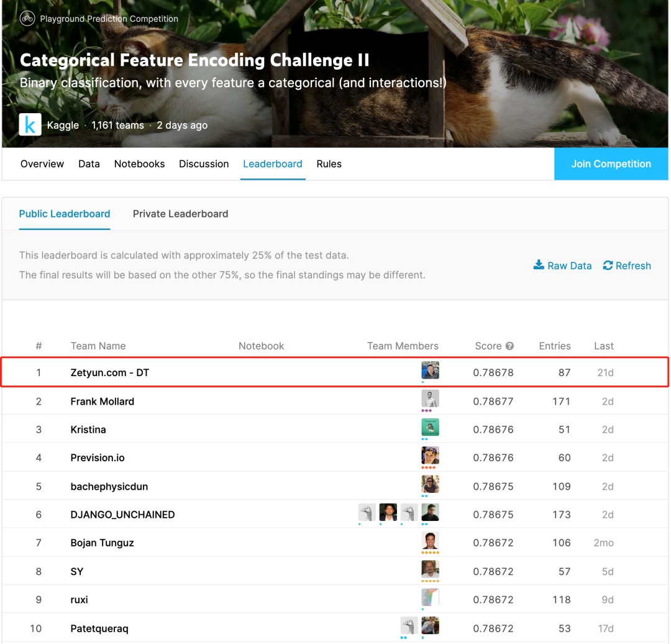Click the Refresh arrows icon
This screenshot has height=644, width=671.
point(608,265)
